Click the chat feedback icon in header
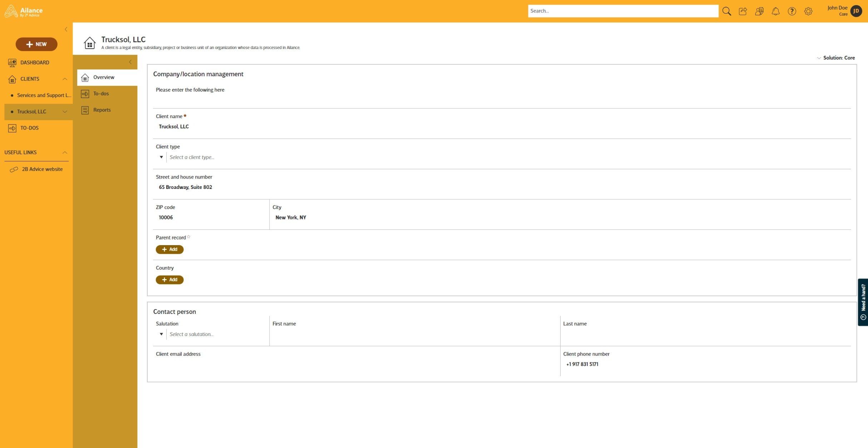Screen dimensions: 868x448 pyautogui.click(x=759, y=11)
